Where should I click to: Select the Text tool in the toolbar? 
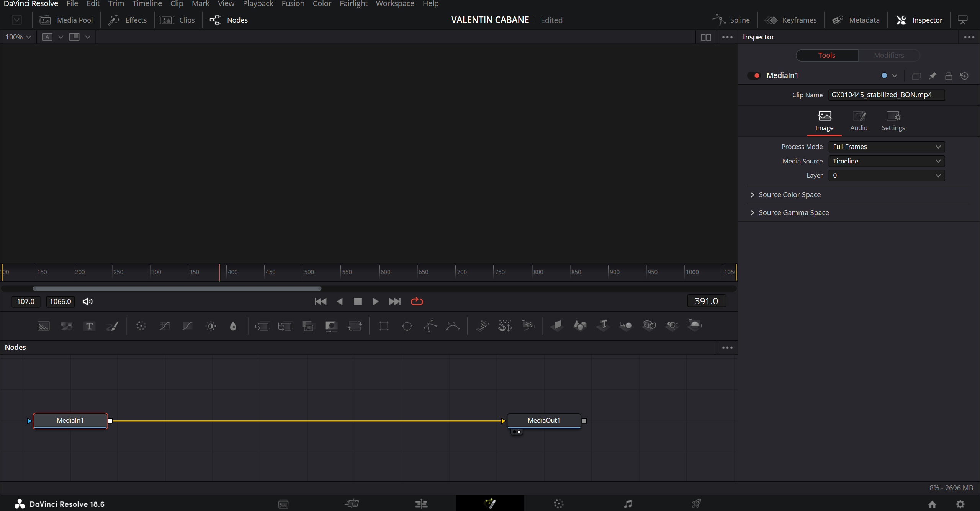[89, 326]
